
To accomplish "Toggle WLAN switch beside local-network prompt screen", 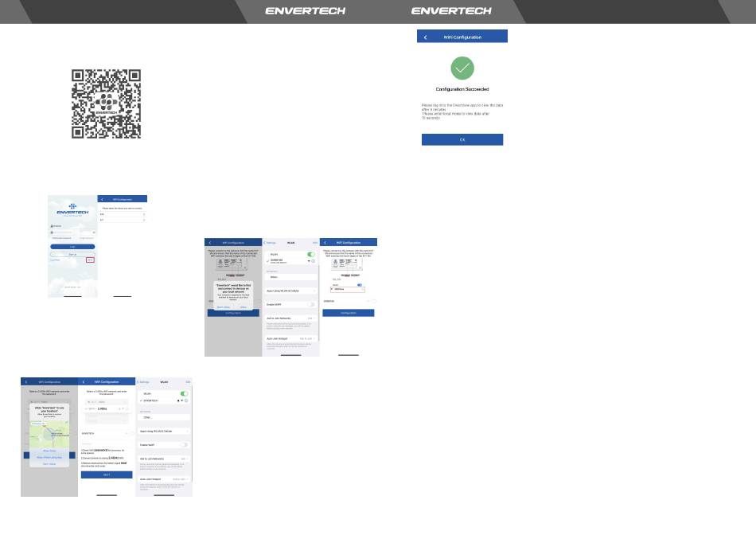I will [x=311, y=254].
